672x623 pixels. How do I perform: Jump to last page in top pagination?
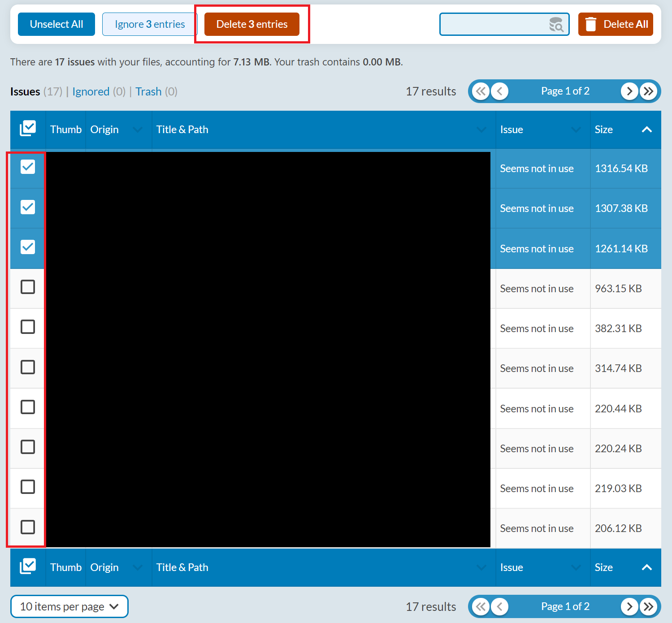tap(648, 91)
